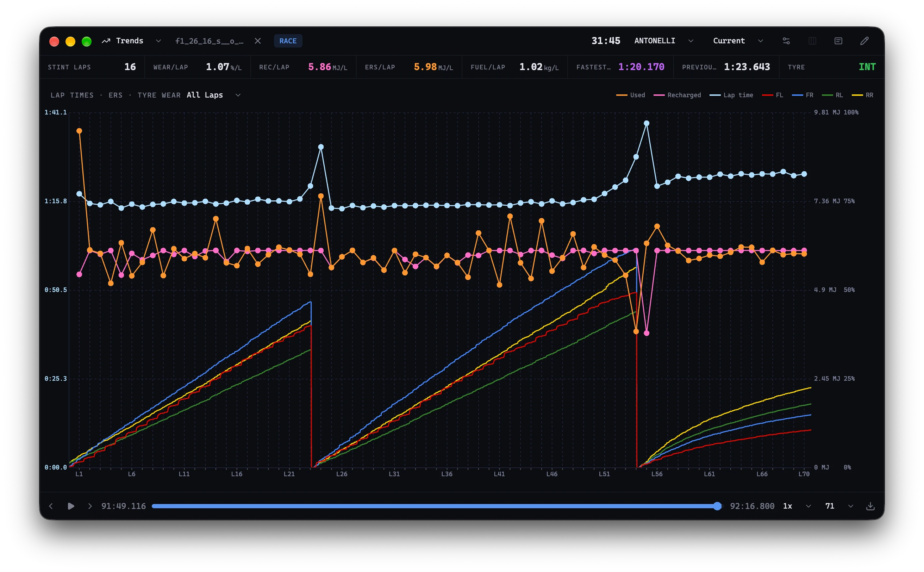This screenshot has height=572, width=924.
Task: Open the 1x playback speed dropdown
Action: coord(797,506)
